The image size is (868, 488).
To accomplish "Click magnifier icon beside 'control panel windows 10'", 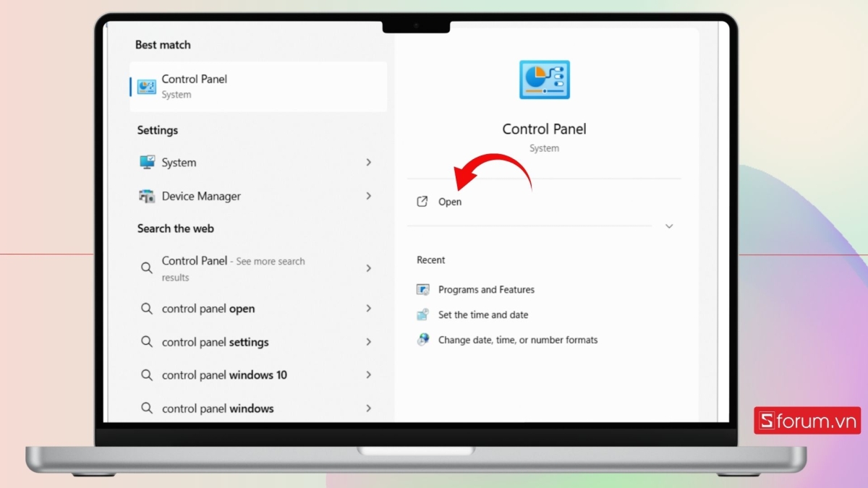I will point(147,375).
